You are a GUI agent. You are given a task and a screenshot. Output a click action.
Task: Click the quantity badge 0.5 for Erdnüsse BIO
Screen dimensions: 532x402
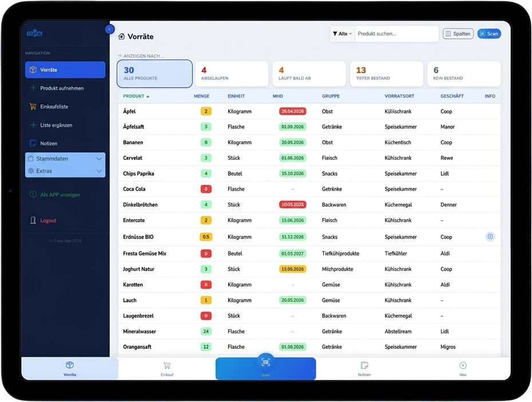point(206,237)
